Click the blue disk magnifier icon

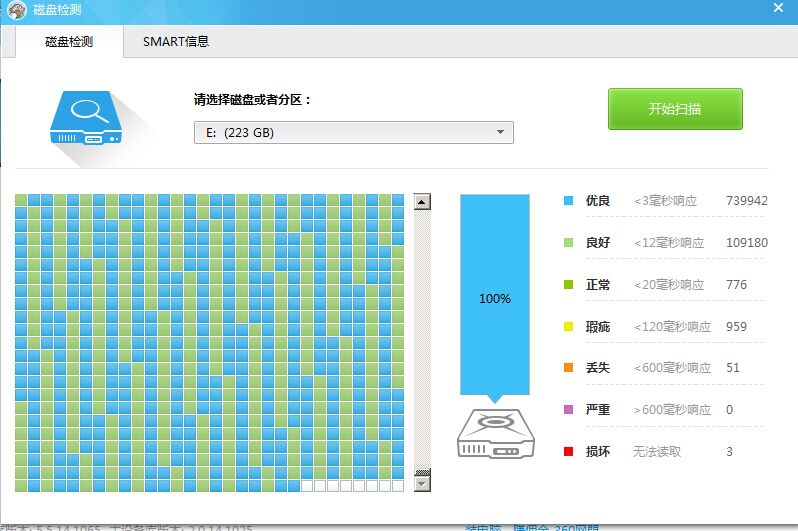pyautogui.click(x=86, y=118)
